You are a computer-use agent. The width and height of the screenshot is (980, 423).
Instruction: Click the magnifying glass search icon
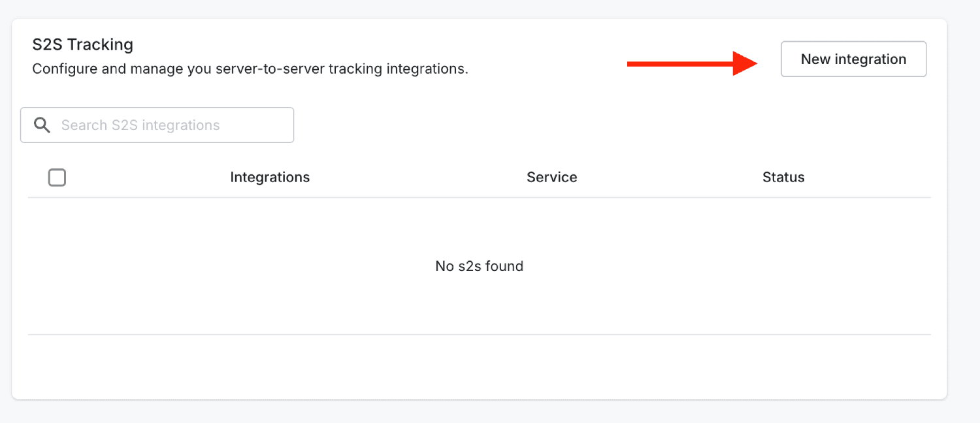click(x=42, y=125)
